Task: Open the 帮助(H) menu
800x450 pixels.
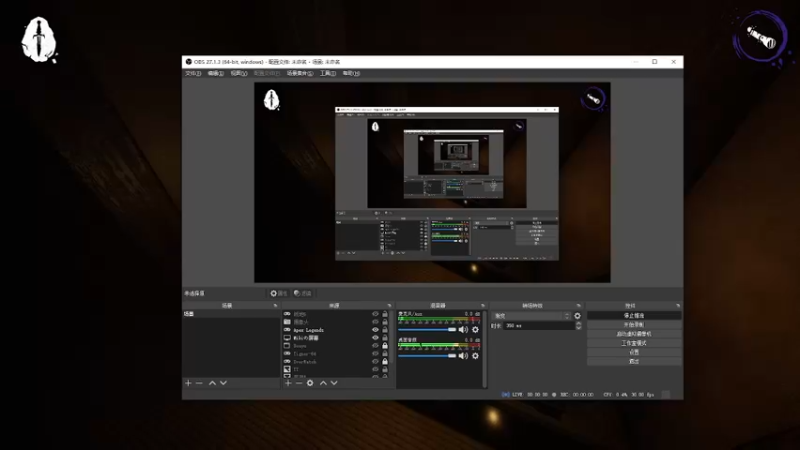Action: tap(351, 73)
